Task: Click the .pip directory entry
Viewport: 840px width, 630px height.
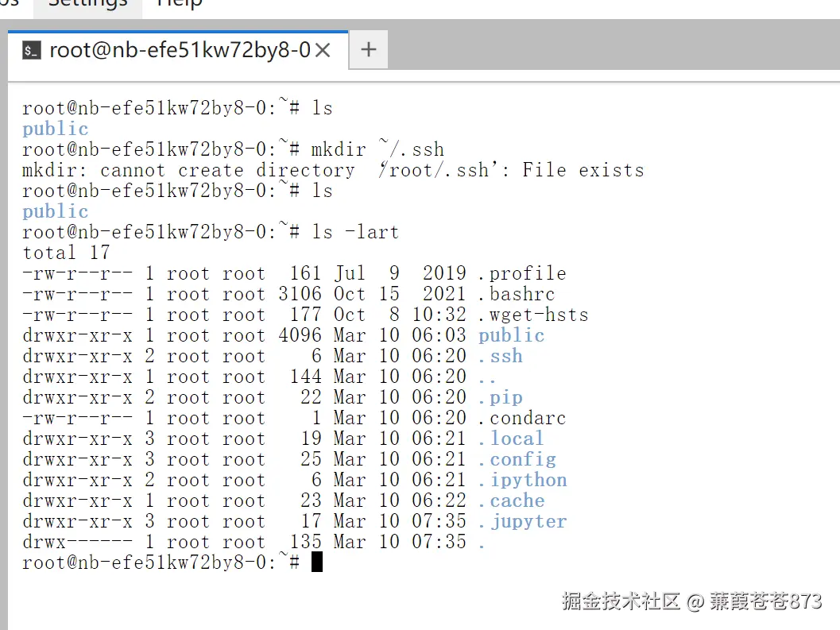Action: pyautogui.click(x=501, y=397)
